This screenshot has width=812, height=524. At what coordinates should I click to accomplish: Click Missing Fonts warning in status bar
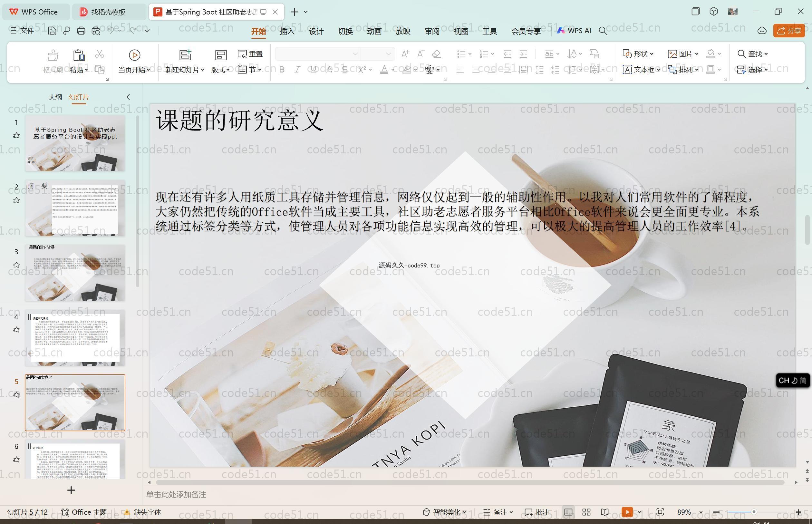[142, 512]
